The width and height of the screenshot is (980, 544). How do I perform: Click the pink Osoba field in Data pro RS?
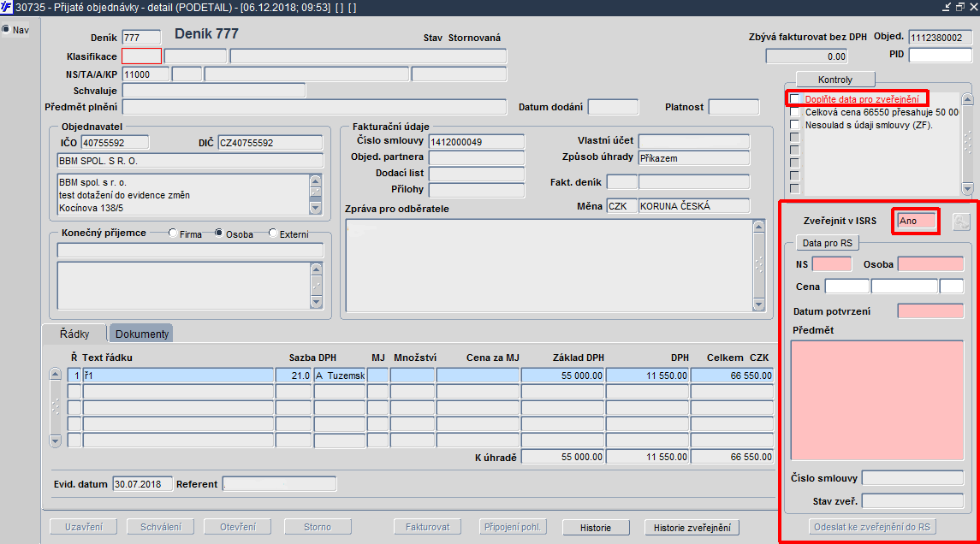930,264
